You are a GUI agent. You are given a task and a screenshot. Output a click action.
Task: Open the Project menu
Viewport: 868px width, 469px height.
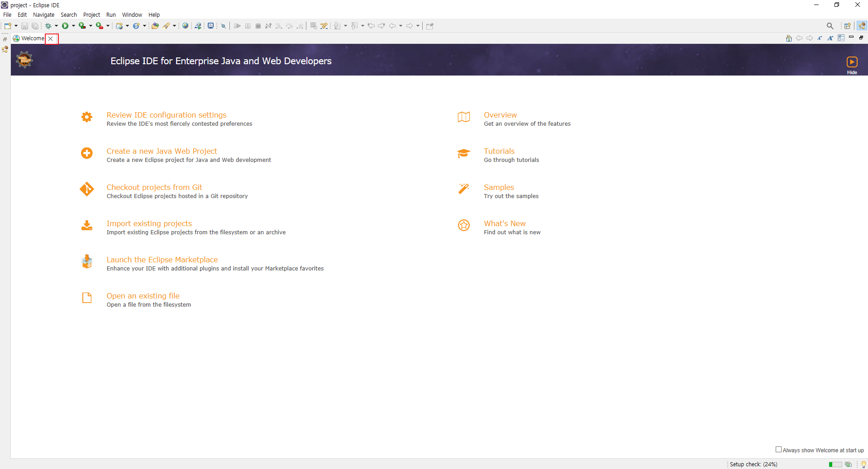click(91, 15)
